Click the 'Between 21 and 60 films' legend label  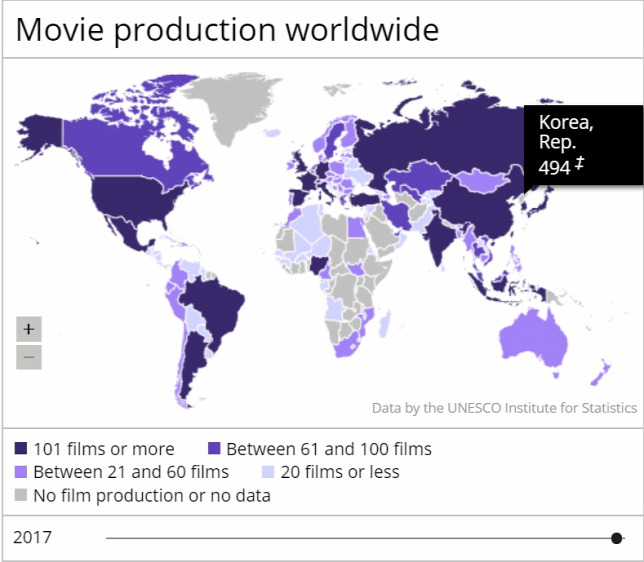tap(131, 472)
